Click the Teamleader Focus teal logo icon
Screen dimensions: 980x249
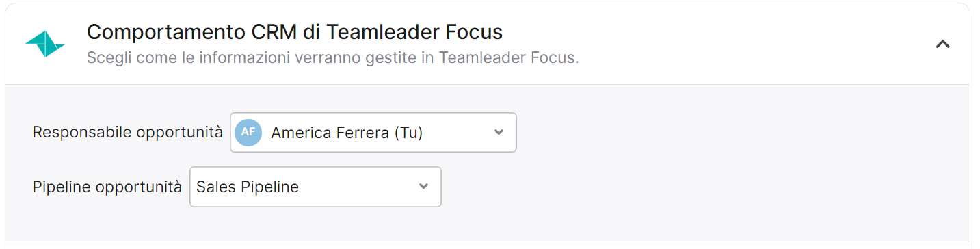[45, 44]
